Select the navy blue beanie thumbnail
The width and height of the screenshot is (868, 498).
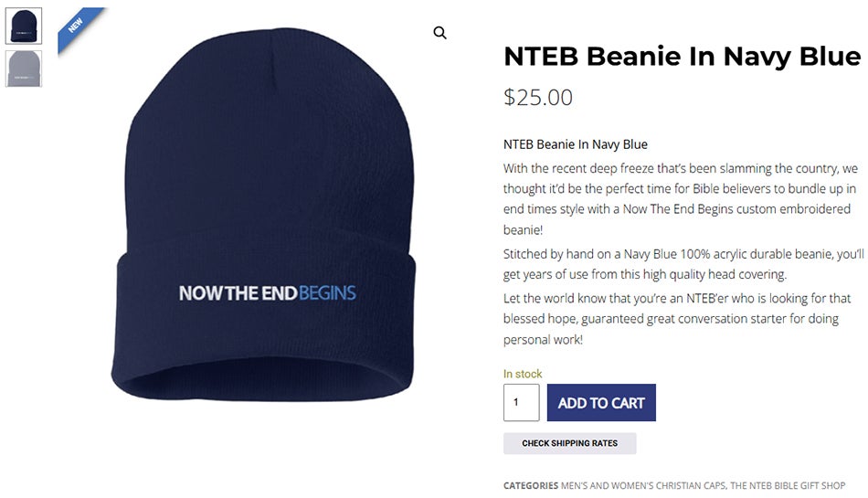tap(23, 26)
